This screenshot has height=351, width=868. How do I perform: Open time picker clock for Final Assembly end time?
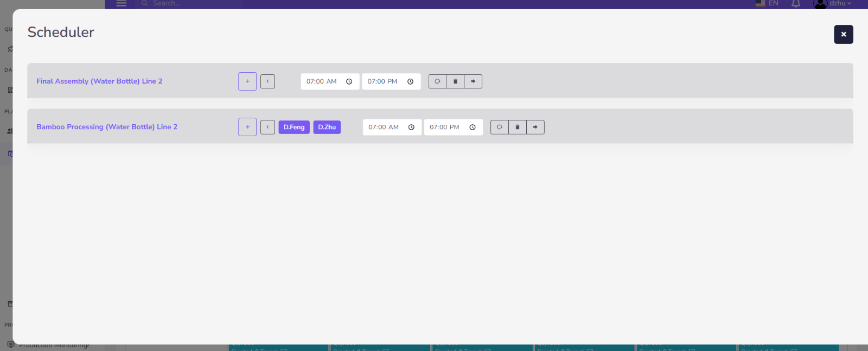[x=411, y=81]
